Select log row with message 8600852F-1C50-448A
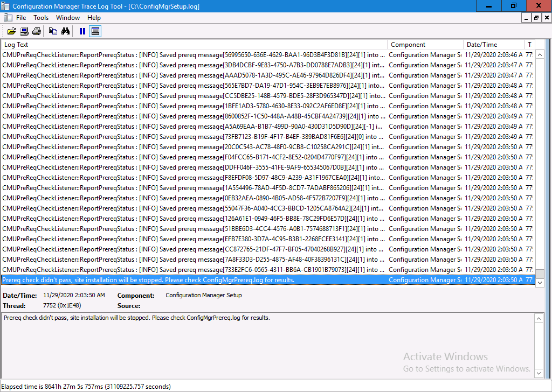 268,116
